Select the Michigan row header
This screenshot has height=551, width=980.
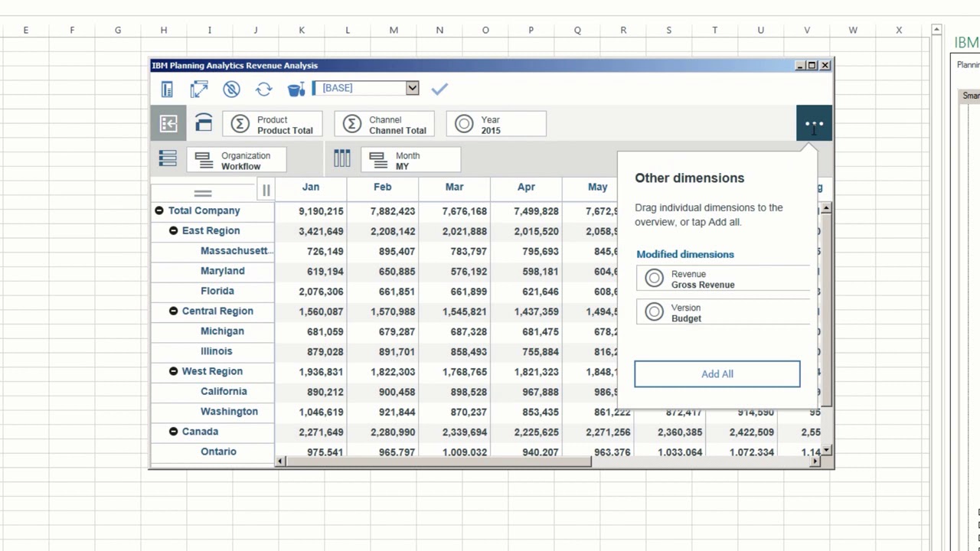click(x=222, y=331)
